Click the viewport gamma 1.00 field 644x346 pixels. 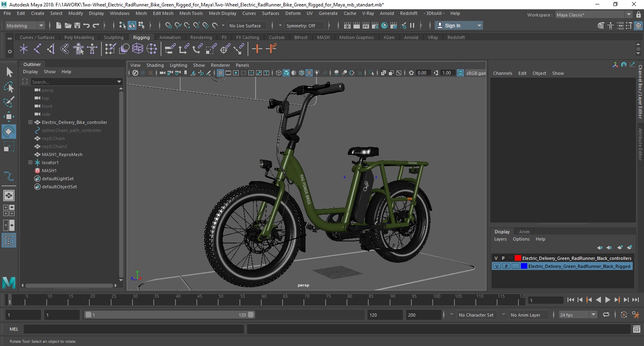(x=448, y=73)
